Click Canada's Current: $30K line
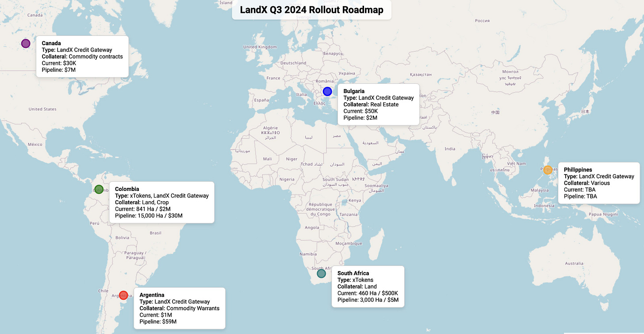Image resolution: width=644 pixels, height=334 pixels. click(x=59, y=63)
